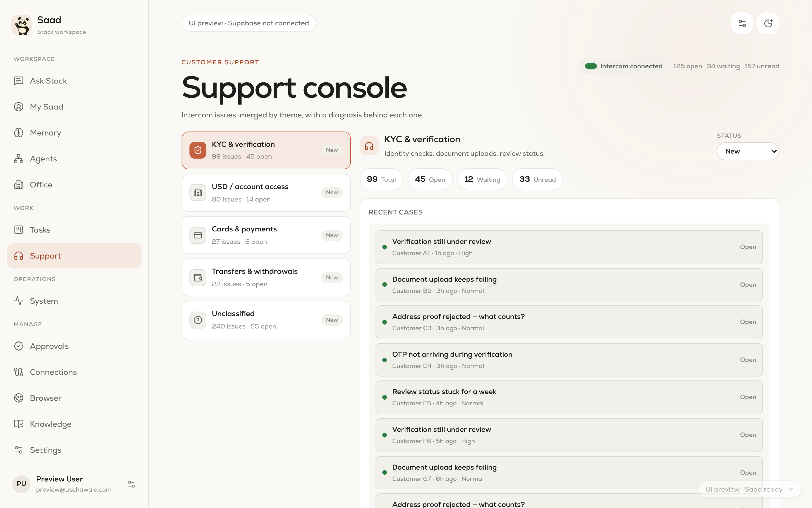Image resolution: width=812 pixels, height=508 pixels.
Task: Open Customer G7 document upload case
Action: 569,473
